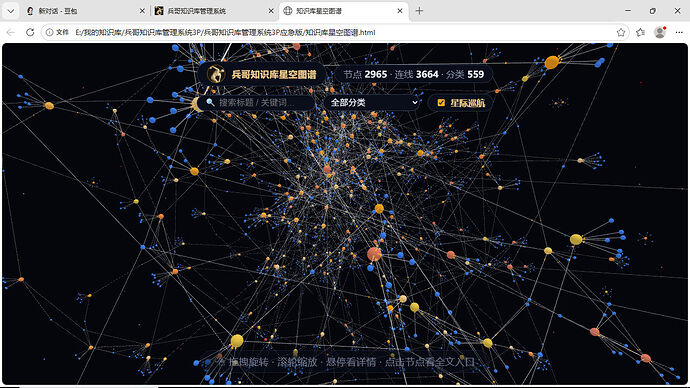Image resolution: width=690 pixels, height=388 pixels.
Task: Click the red node at bottom right corner
Action: coord(646,358)
